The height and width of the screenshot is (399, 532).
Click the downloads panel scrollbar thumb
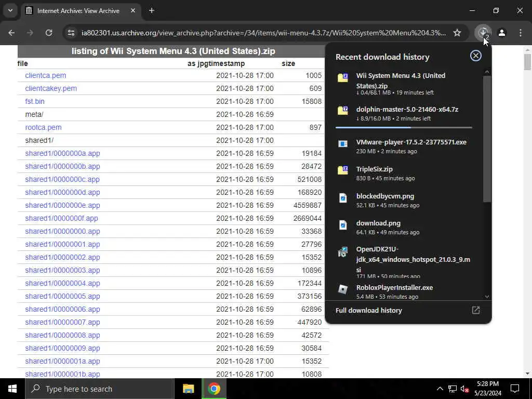pyautogui.click(x=487, y=139)
